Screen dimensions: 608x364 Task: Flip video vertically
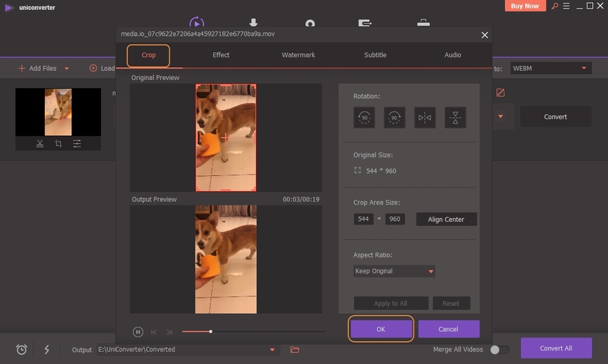point(455,118)
